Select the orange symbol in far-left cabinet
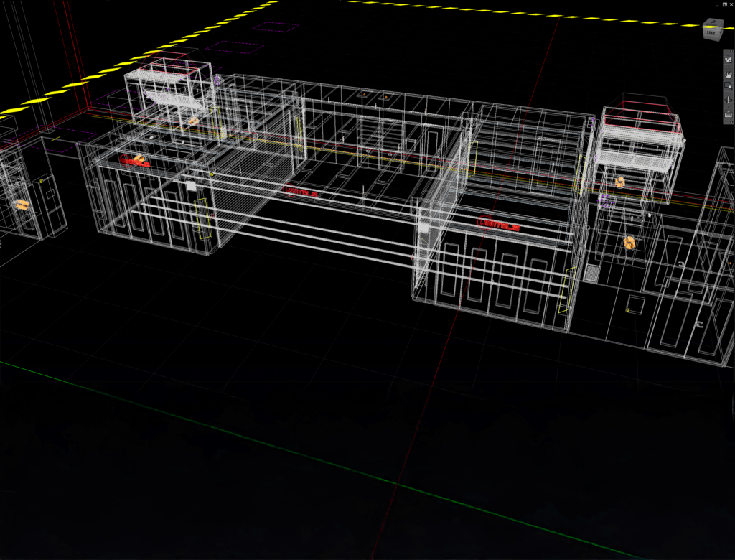735x560 pixels. 23,205
